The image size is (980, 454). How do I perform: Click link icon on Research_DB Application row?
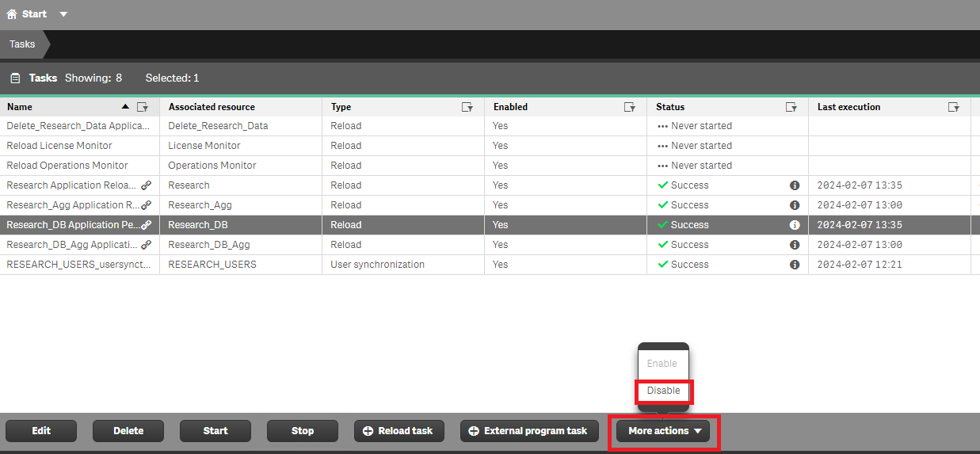(146, 225)
